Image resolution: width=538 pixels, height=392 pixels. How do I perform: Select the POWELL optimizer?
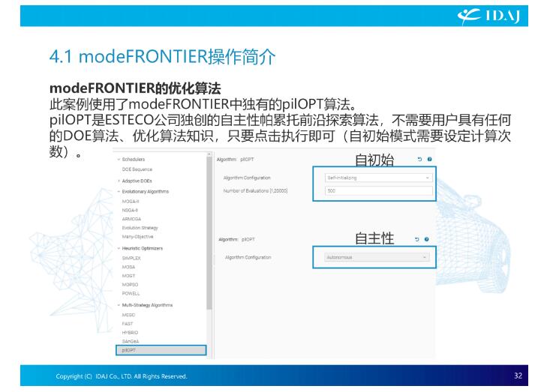pyautogui.click(x=131, y=294)
